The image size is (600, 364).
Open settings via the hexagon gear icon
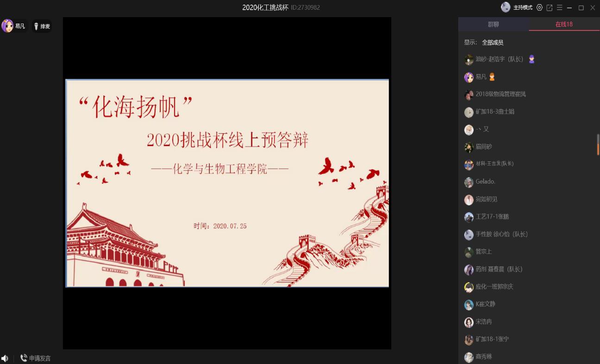(x=539, y=7)
